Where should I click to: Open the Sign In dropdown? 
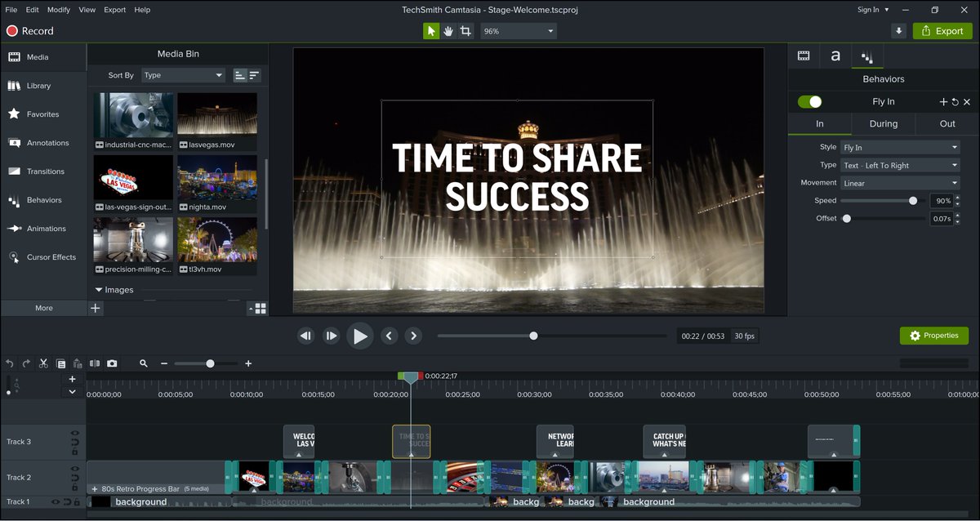click(x=873, y=10)
